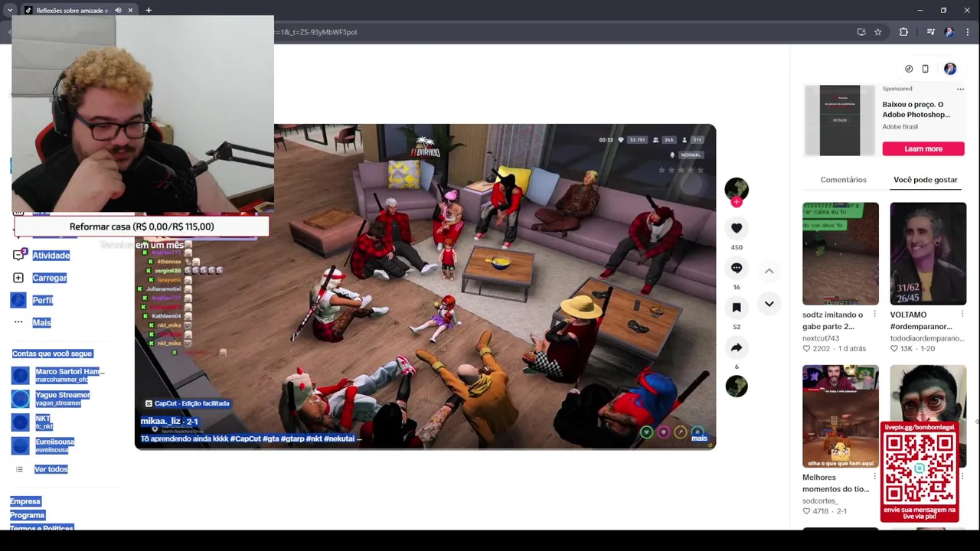
Task: Open the nextcut743 author link
Action: coord(821,338)
